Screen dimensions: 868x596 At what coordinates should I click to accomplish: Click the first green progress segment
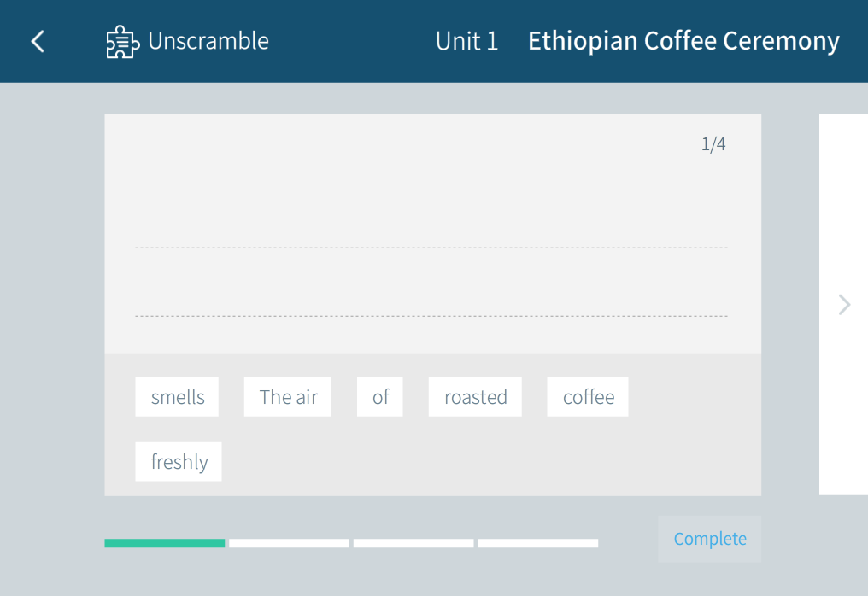[165, 543]
